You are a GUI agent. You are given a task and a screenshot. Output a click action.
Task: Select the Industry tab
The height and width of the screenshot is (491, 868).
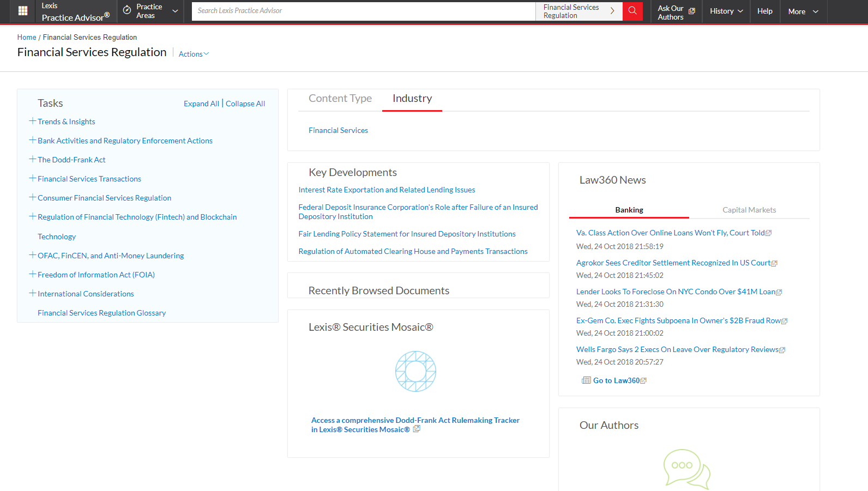[412, 99]
